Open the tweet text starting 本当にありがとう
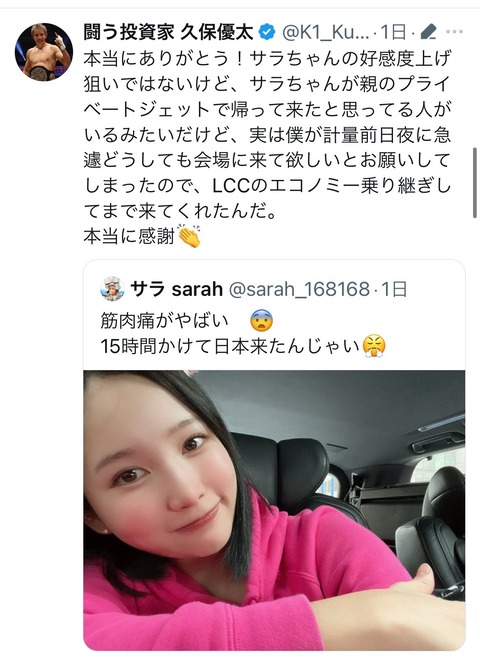This screenshot has width=480, height=657. pos(268,135)
